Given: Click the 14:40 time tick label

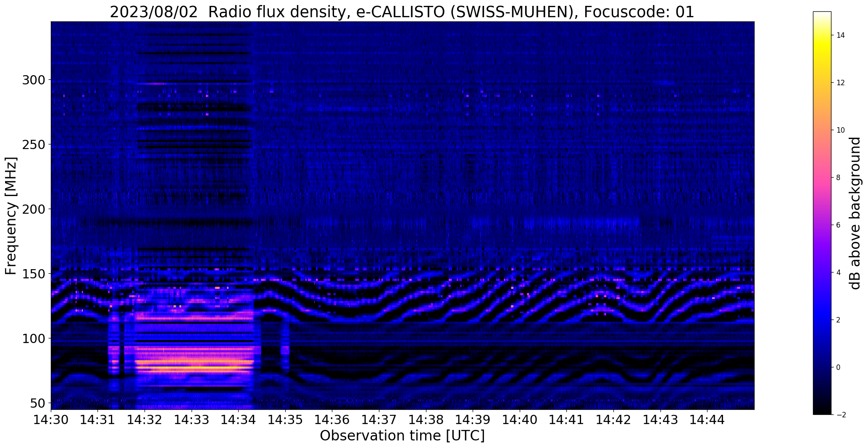Looking at the screenshot, I should 520,420.
